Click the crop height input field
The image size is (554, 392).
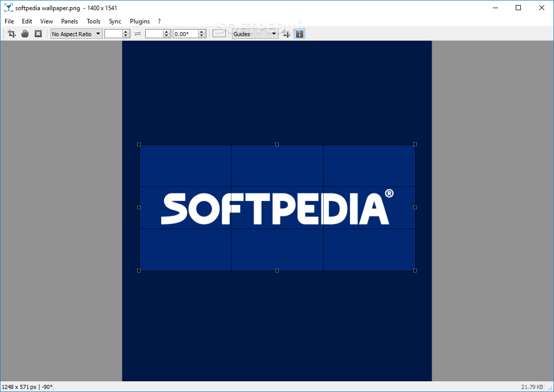[154, 34]
